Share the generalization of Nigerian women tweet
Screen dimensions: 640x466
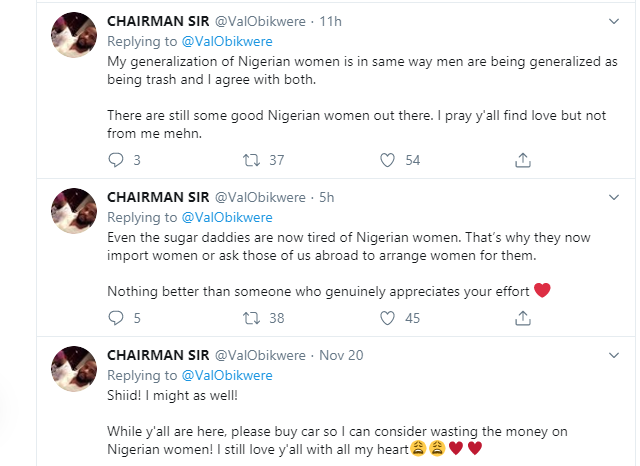[522, 160]
